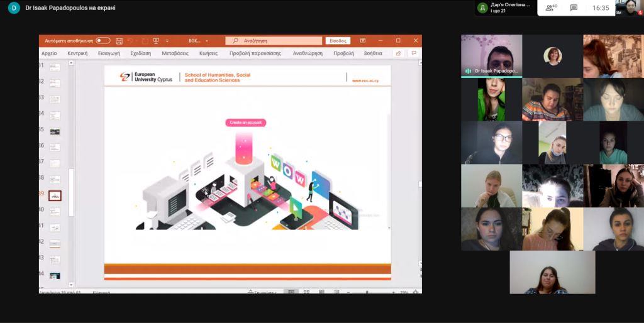Expand the quick access toolbar customize arrow
Screen dimensions: 644x323
167,41
